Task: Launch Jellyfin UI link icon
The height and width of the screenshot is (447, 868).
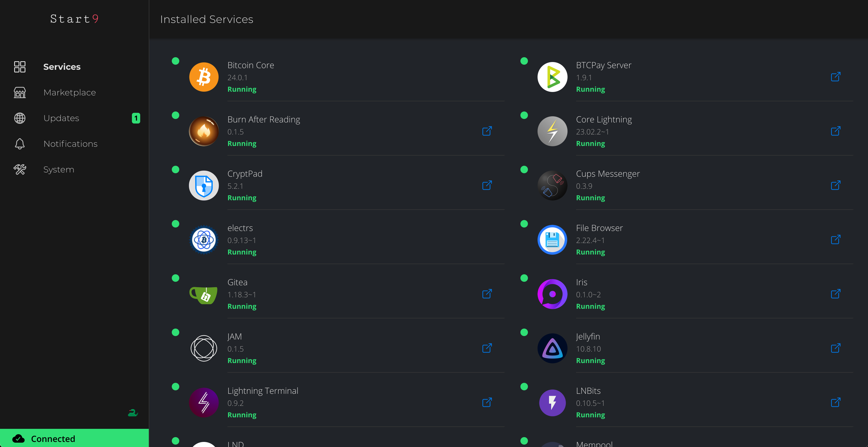Action: 836,348
